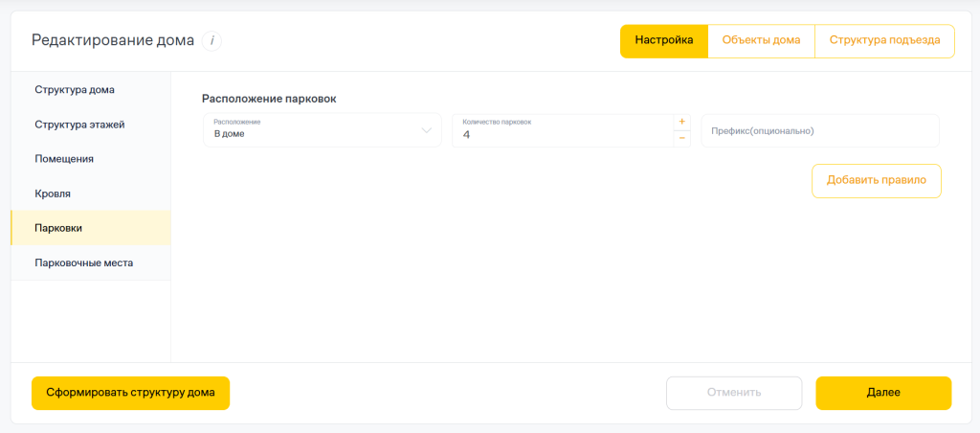Click the Отменить button
The height and width of the screenshot is (433, 980).
pos(734,393)
